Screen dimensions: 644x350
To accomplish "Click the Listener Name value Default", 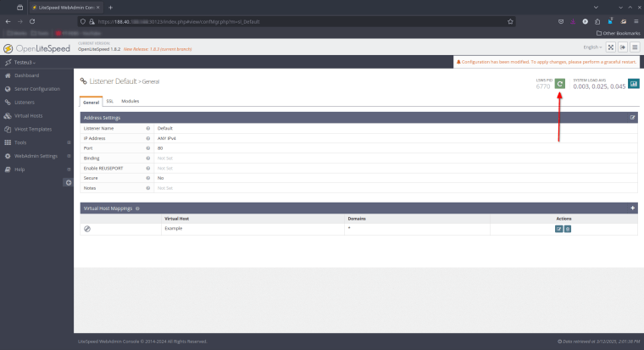I will click(165, 128).
